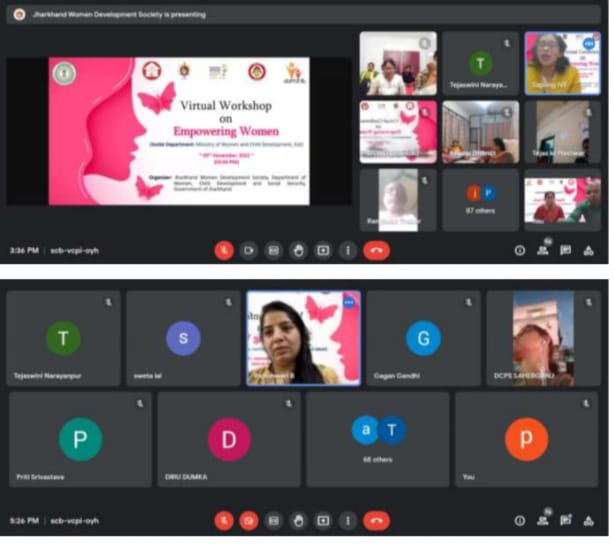Raise hand in the top meeting toolbar

pos(298,250)
